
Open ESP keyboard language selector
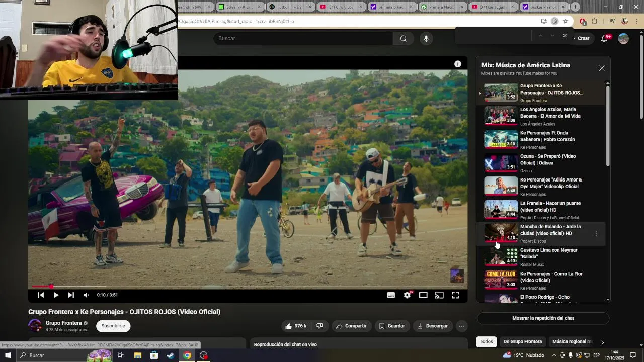[x=596, y=355]
